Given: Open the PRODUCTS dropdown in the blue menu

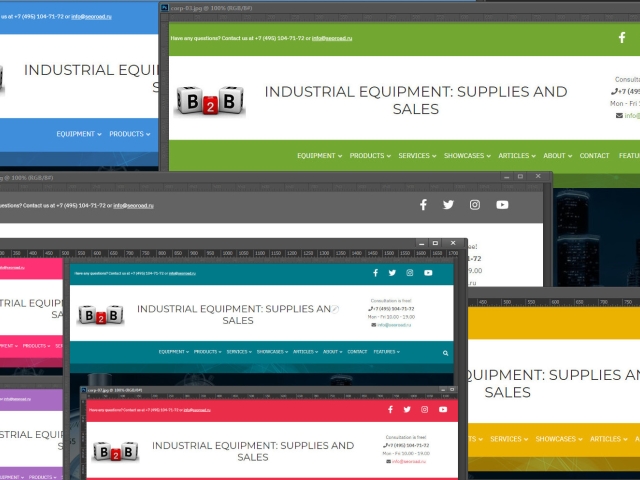Looking at the screenshot, I should coord(129,134).
